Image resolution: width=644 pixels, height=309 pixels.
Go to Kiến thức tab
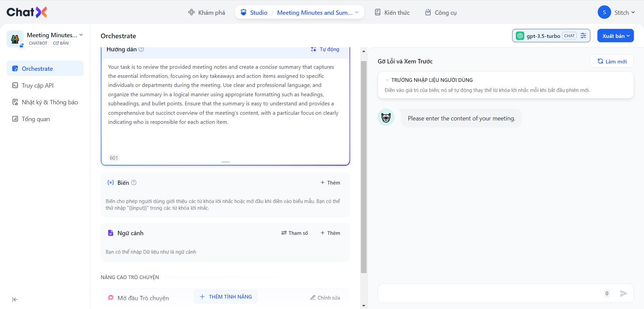392,12
